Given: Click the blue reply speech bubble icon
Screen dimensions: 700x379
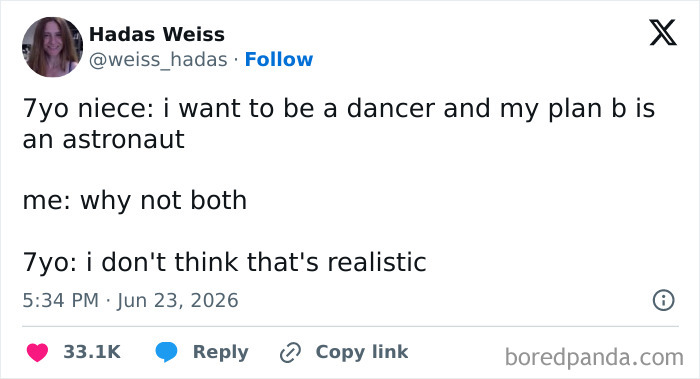Looking at the screenshot, I should pyautogui.click(x=167, y=352).
